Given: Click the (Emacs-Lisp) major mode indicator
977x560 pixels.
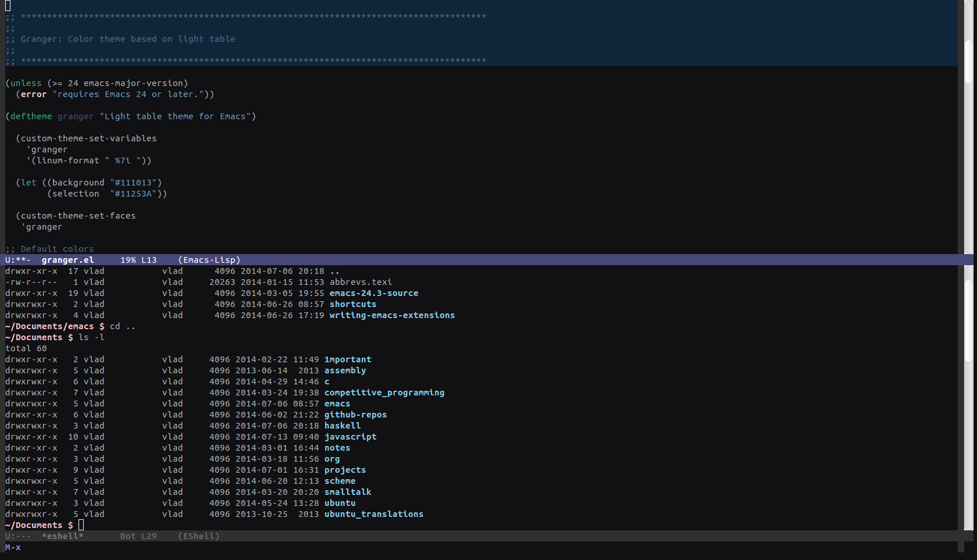Looking at the screenshot, I should (x=209, y=260).
